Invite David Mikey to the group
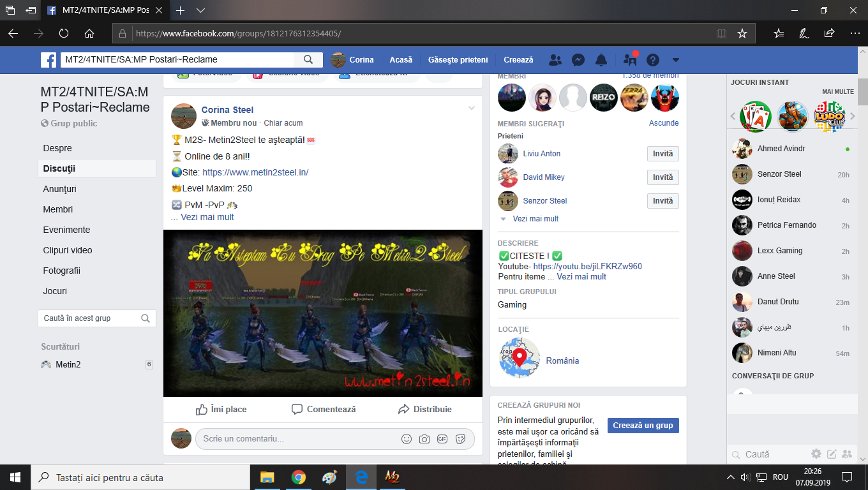Image resolution: width=868 pixels, height=490 pixels. 663,177
